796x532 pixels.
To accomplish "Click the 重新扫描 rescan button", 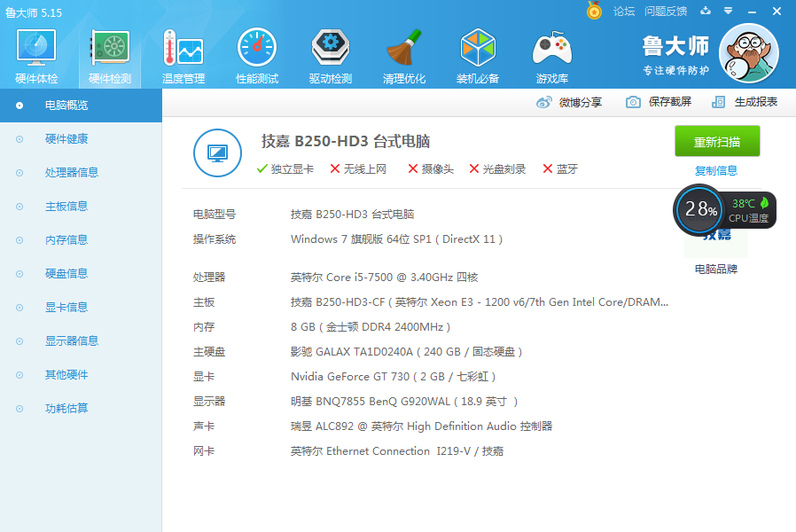I will (717, 141).
